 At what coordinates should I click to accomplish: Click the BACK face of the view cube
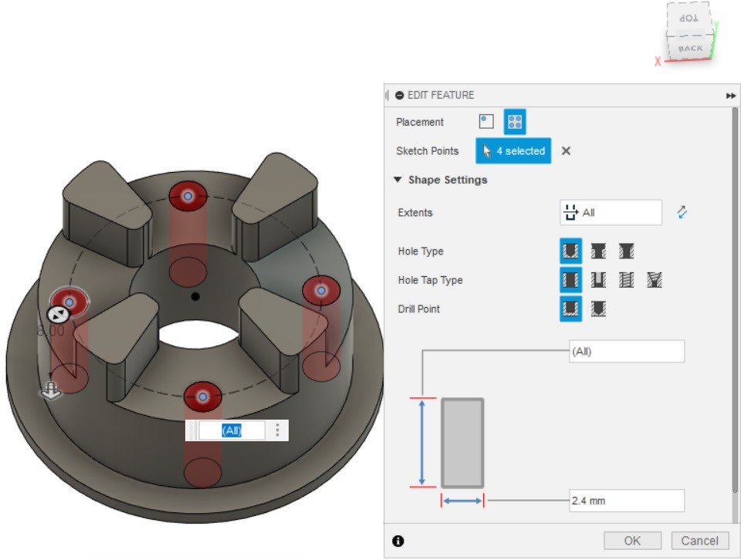pyautogui.click(x=690, y=48)
